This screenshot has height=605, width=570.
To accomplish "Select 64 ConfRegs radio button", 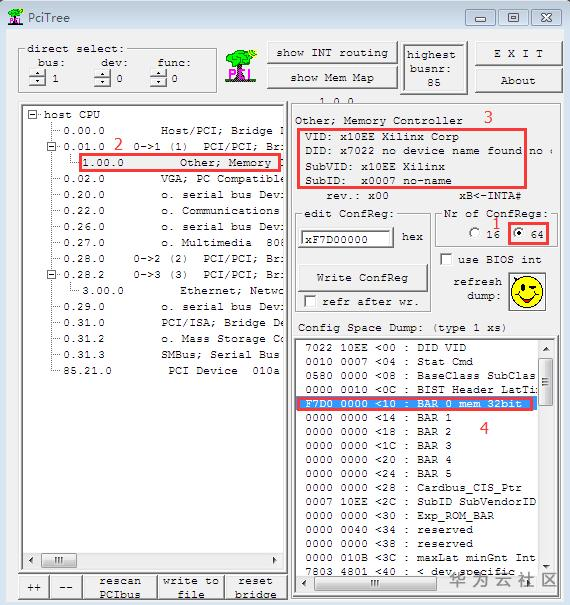I will coord(519,233).
